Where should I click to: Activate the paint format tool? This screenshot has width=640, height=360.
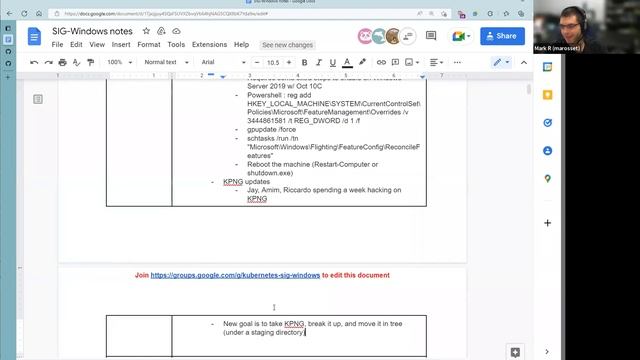91,62
